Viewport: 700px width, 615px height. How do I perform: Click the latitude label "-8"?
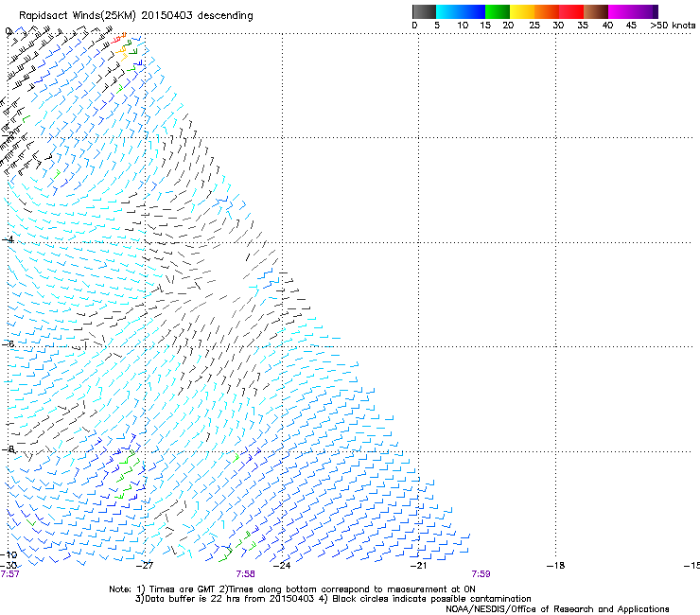pyautogui.click(x=8, y=448)
